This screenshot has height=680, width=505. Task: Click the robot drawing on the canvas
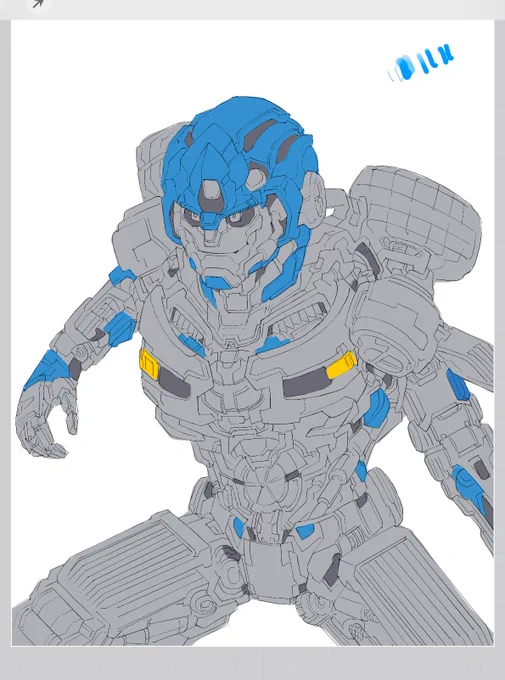[255, 371]
